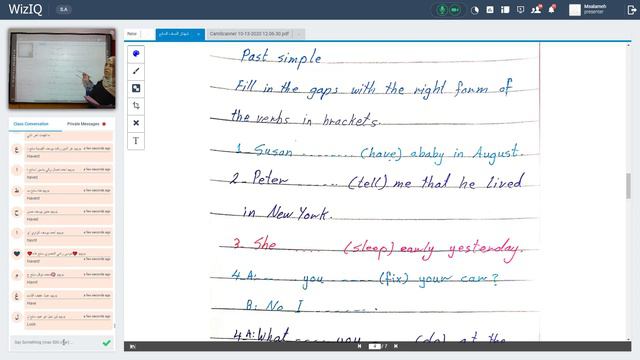Go to next page of document
640x360 pixels.
[x=396, y=346]
